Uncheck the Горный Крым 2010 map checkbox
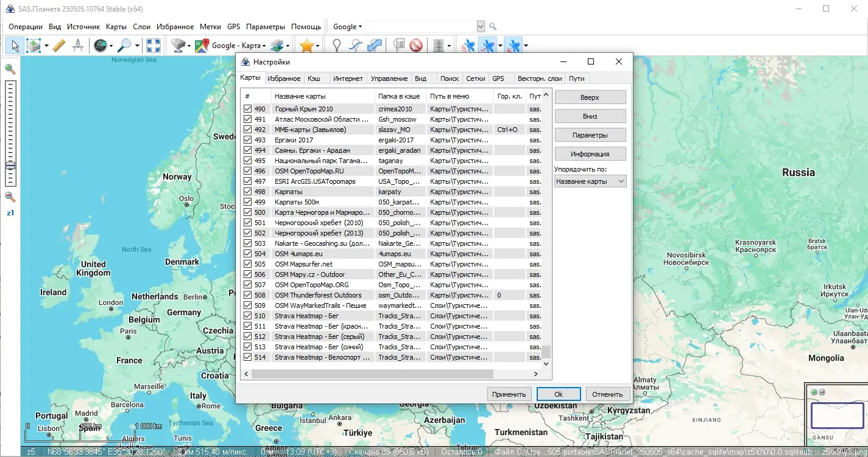The width and height of the screenshot is (868, 457). [247, 109]
